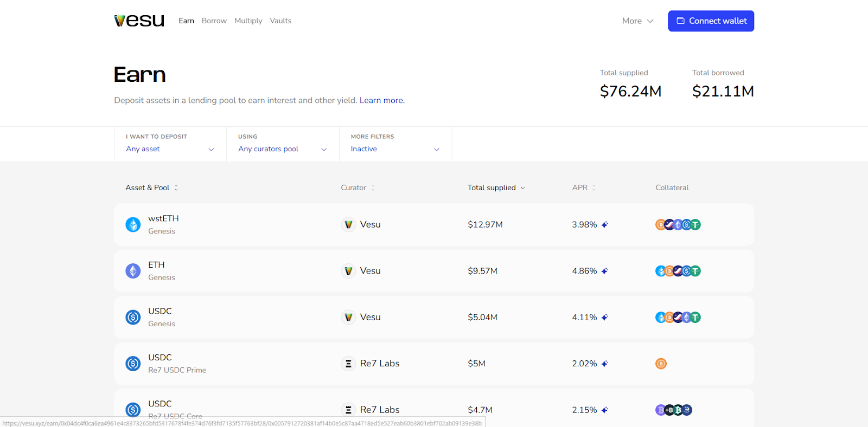Click collateral icons in the $4.7M row
The height and width of the screenshot is (427, 868).
[674, 410]
